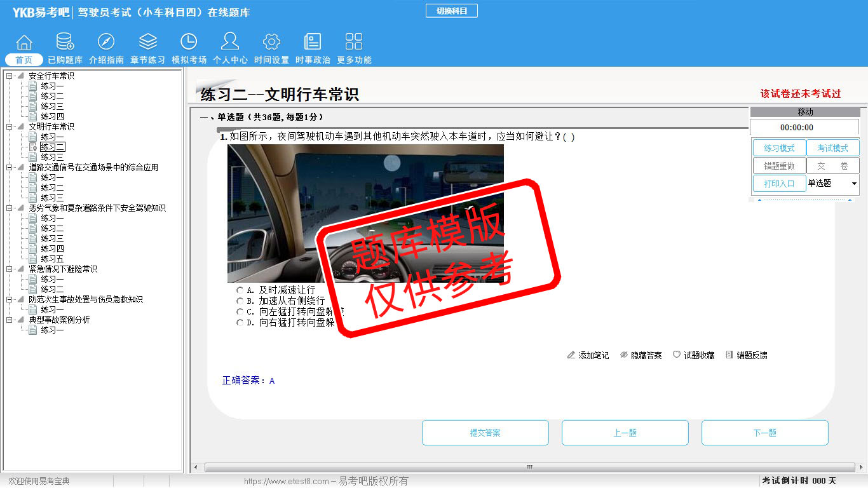Click the horizontal scrollbar left arrow

196,468
